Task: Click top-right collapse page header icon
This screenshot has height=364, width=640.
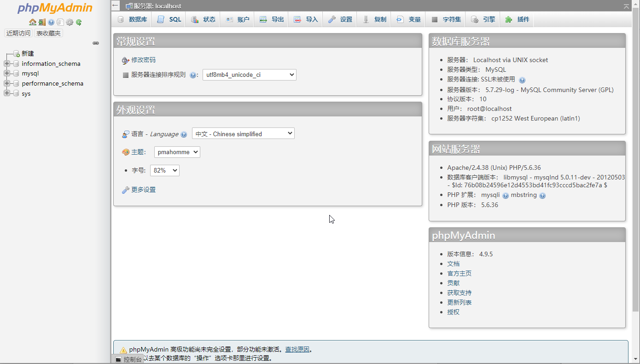Action: point(626,6)
